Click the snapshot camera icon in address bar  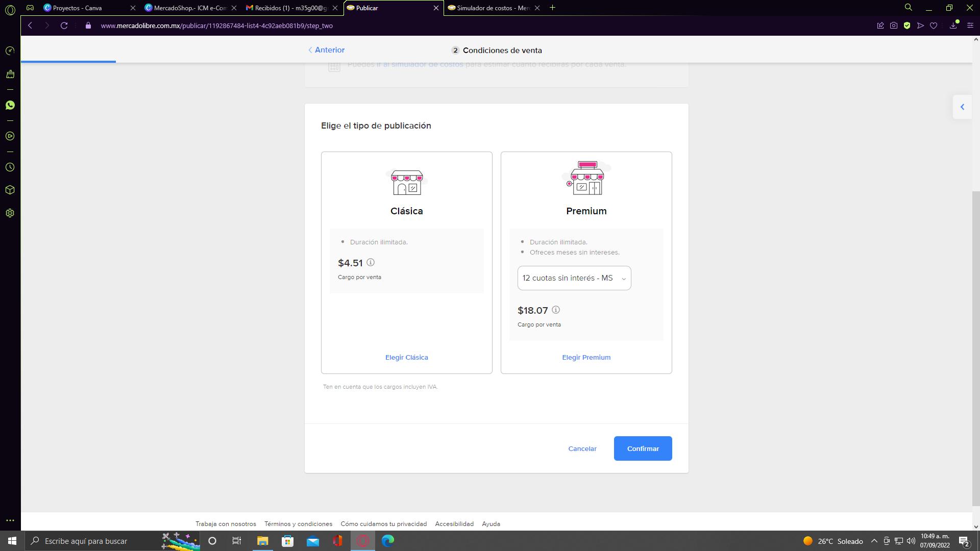coord(894,26)
